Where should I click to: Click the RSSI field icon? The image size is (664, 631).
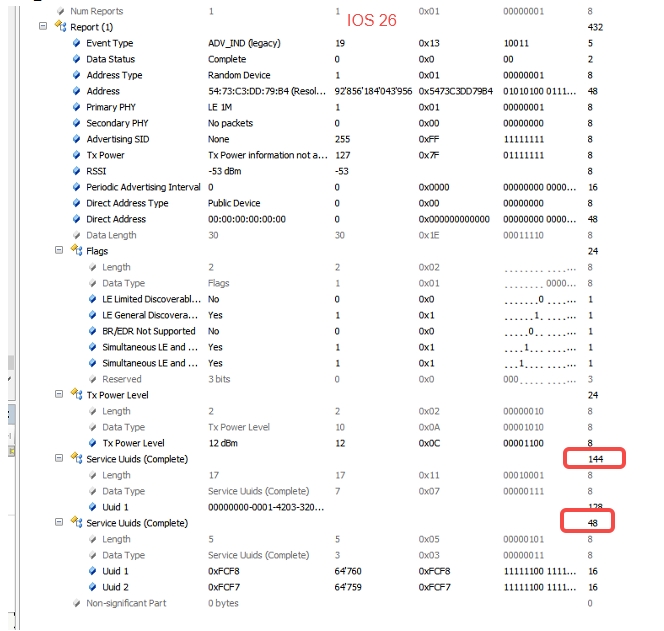click(77, 171)
